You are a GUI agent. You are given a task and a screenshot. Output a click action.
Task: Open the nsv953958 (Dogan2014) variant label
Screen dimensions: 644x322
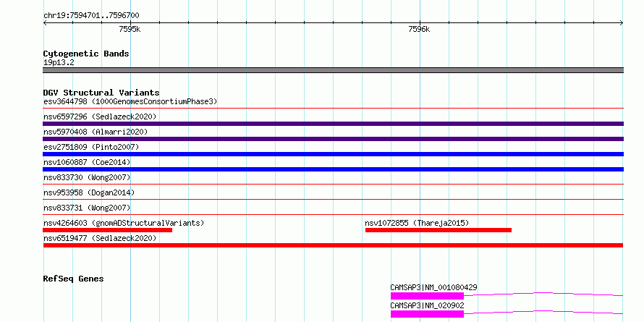tap(89, 192)
